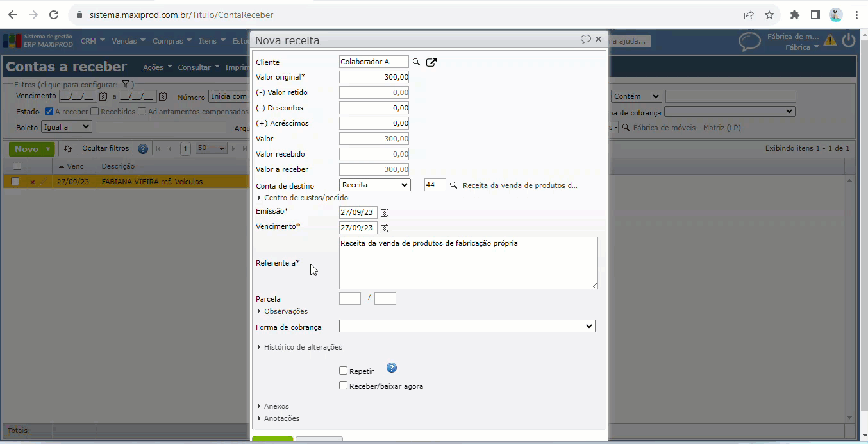Open browser extensions puzzle icon
The width and height of the screenshot is (868, 444).
795,15
